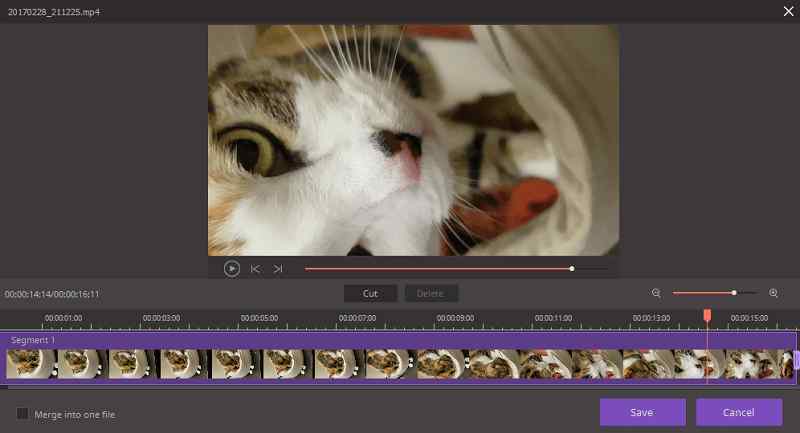Enable Merge into one file checkbox
800x433 pixels.
click(22, 413)
